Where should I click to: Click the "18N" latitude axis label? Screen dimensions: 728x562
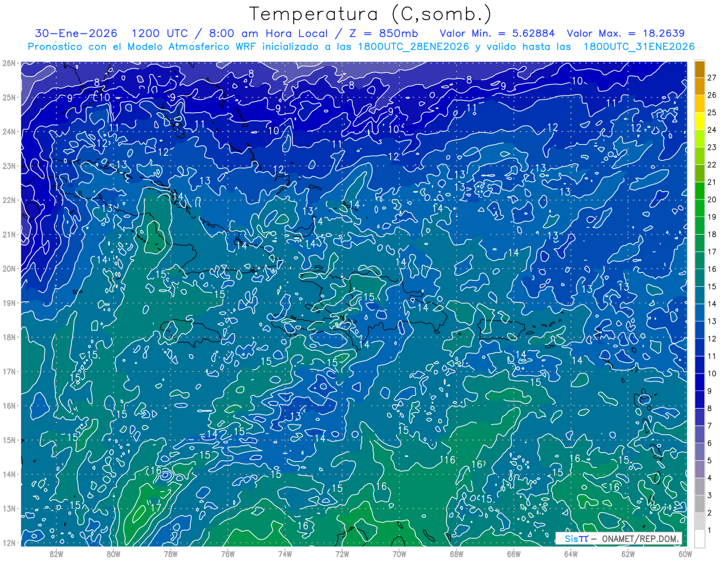pyautogui.click(x=9, y=337)
